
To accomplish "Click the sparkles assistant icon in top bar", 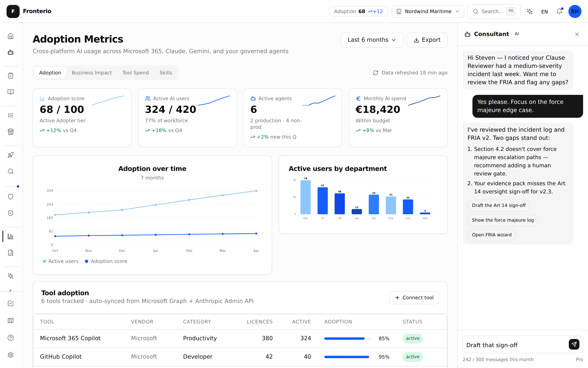I will click(x=529, y=11).
